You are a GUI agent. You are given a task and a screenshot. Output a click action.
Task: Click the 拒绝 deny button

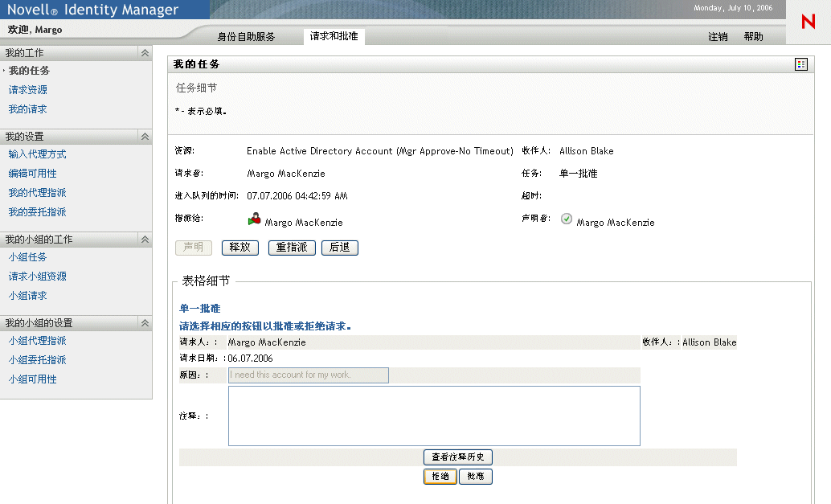point(440,477)
